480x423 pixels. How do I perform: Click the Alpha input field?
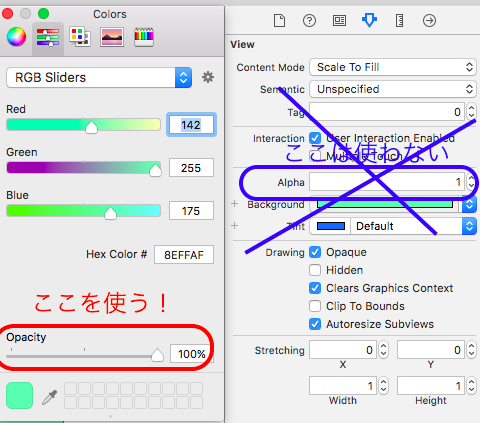(x=387, y=182)
